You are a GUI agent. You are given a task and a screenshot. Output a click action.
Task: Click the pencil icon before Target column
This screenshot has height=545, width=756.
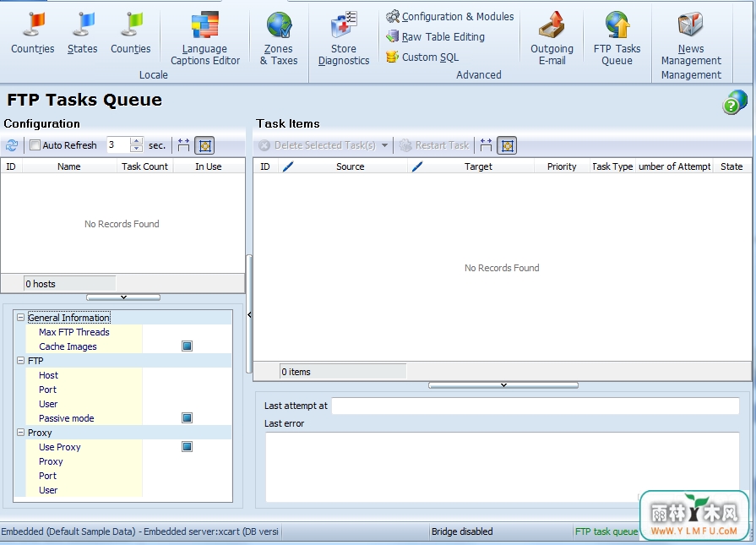[417, 166]
